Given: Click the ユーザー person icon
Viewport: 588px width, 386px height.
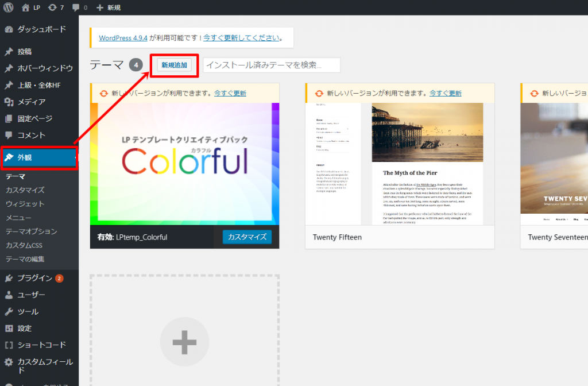Looking at the screenshot, I should [9, 295].
